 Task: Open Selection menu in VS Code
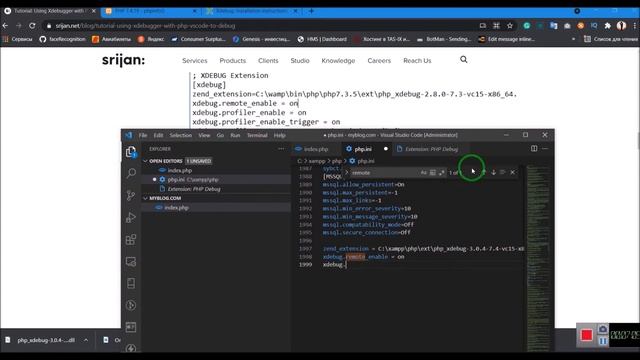coord(181,135)
